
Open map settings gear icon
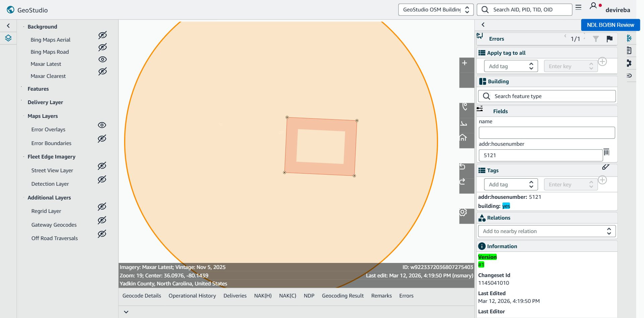point(463,212)
